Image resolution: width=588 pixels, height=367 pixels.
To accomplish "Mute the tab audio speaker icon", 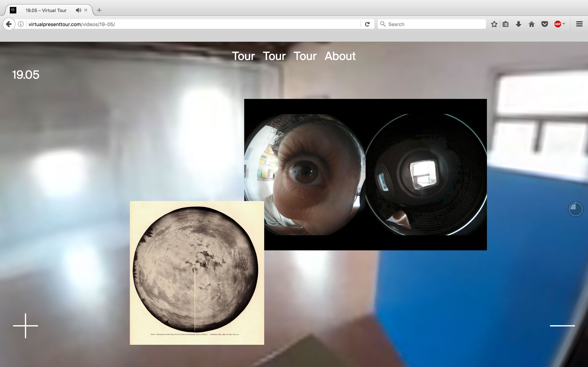I will click(78, 10).
